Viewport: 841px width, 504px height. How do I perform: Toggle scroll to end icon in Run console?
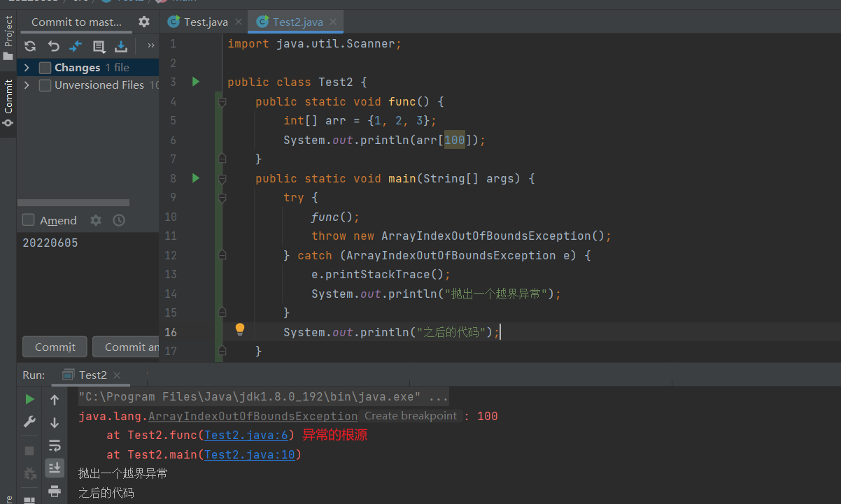[55, 468]
